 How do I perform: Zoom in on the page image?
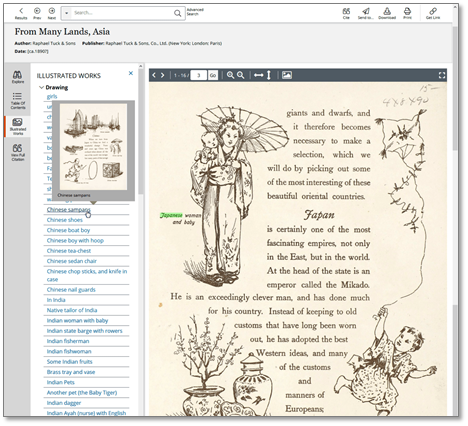tap(230, 75)
